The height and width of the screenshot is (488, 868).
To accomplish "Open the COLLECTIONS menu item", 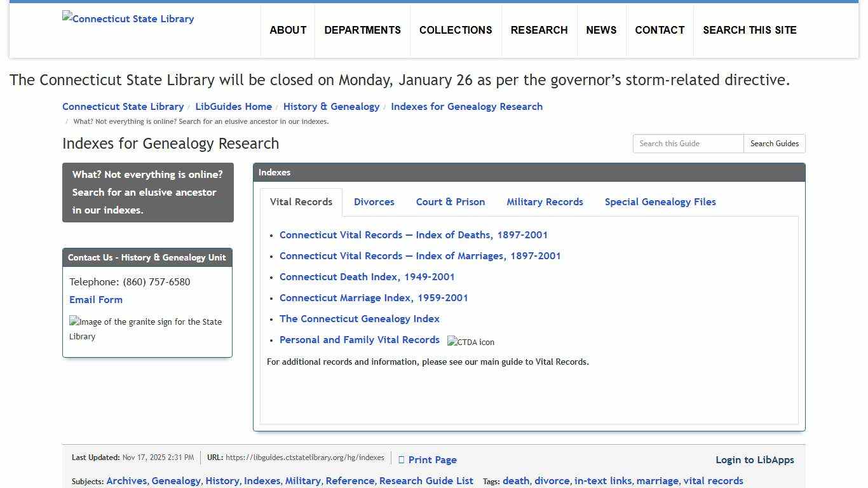I will point(455,30).
